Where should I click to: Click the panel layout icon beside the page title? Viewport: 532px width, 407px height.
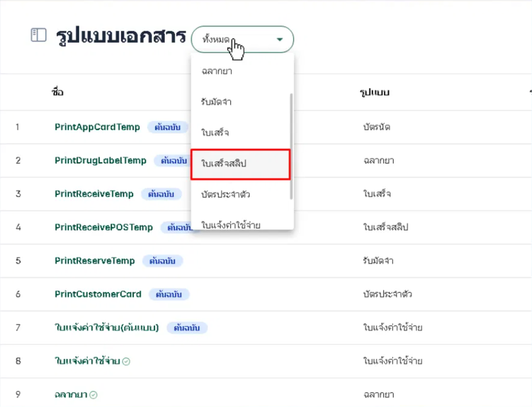tap(38, 36)
